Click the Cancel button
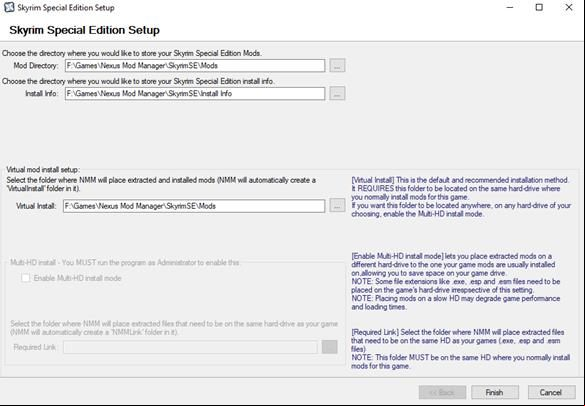 (x=551, y=393)
